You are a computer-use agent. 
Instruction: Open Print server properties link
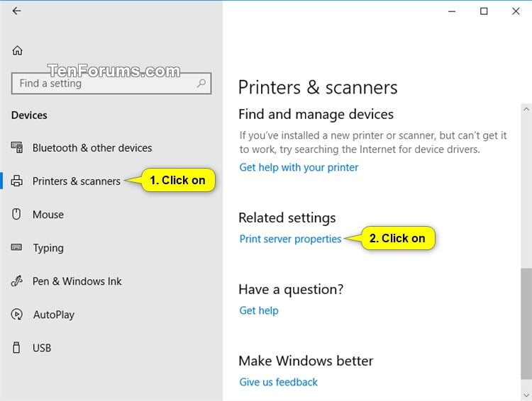coord(290,239)
